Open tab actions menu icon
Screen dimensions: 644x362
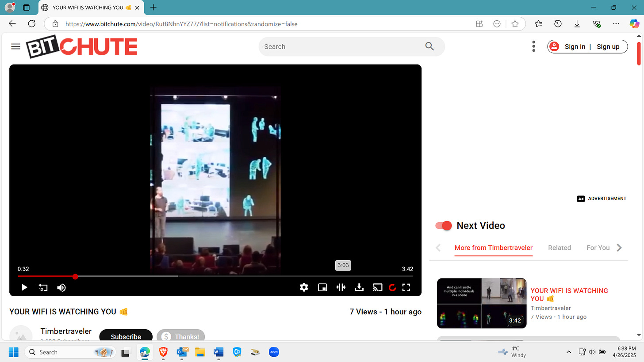coord(26,8)
